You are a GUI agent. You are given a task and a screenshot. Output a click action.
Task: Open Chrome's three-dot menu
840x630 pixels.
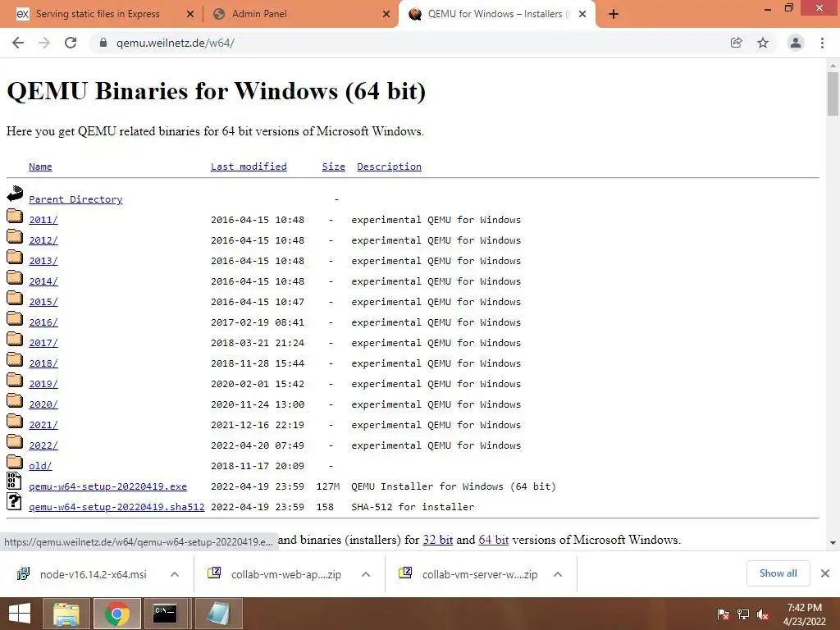pos(822,43)
